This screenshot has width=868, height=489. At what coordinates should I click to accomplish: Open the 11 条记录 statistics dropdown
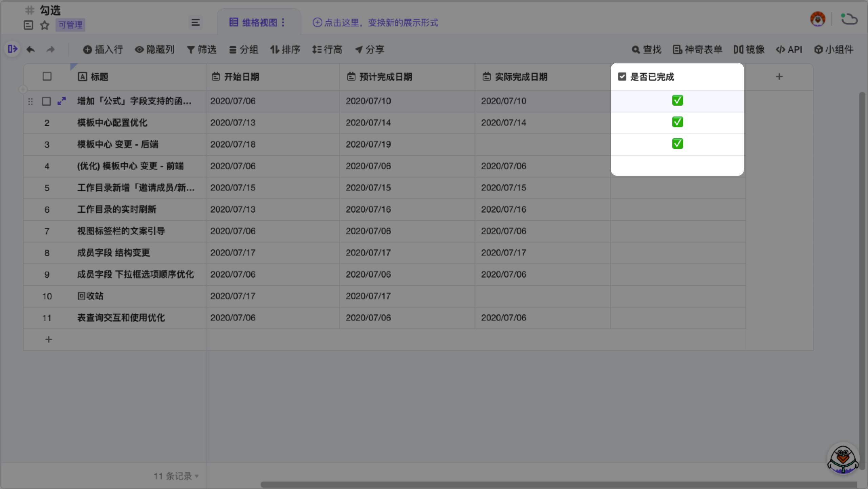coord(176,476)
